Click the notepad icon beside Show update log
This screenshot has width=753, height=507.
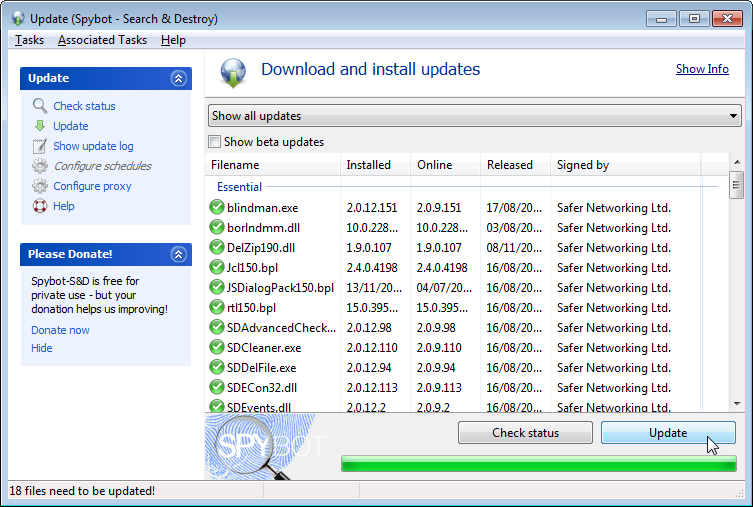[x=39, y=146]
